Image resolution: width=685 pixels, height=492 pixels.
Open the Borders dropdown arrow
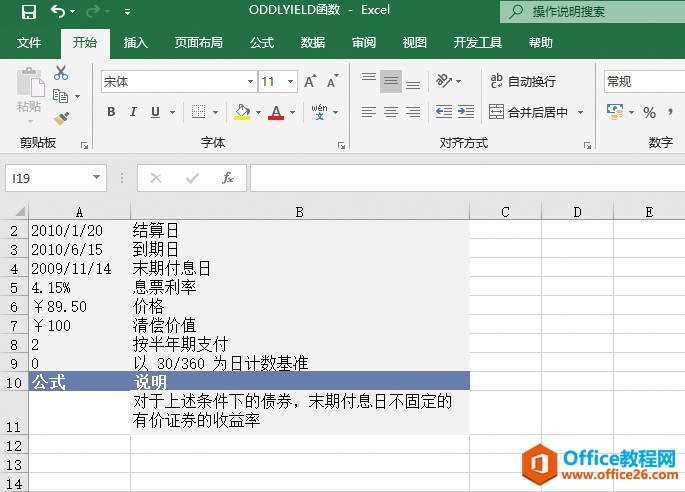215,113
